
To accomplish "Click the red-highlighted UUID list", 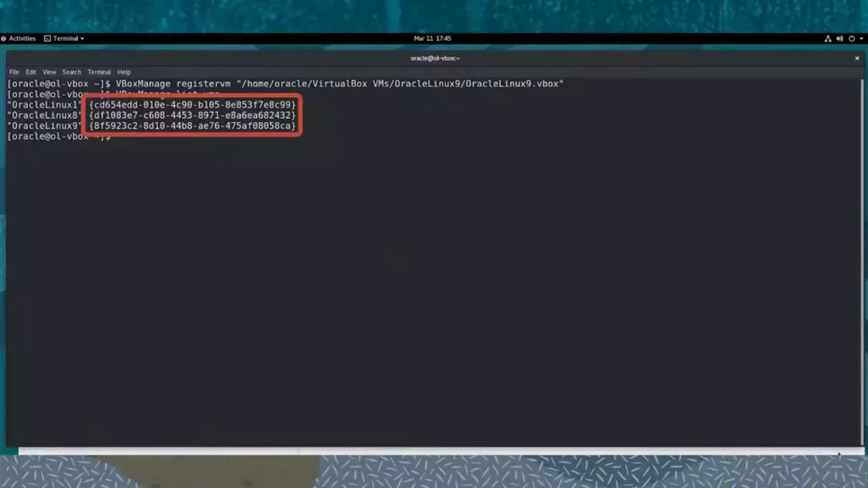I will 192,114.
